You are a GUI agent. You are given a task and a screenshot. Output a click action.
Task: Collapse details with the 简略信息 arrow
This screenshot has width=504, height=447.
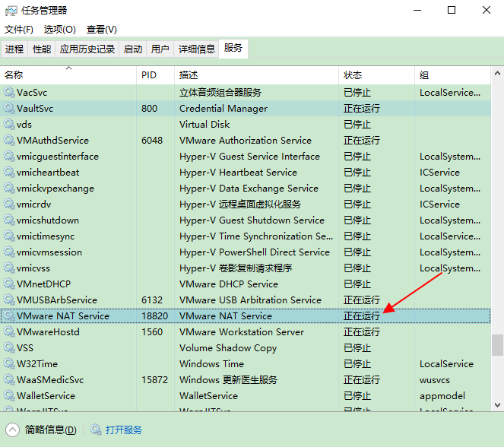(x=12, y=430)
